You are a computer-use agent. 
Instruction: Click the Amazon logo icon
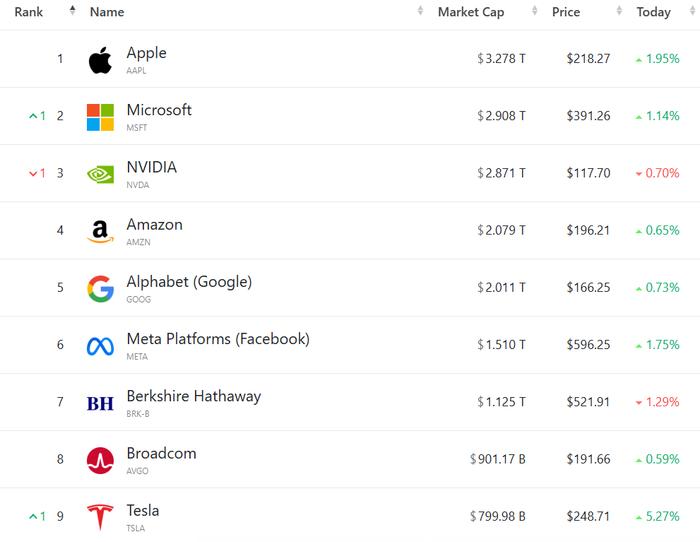100,232
